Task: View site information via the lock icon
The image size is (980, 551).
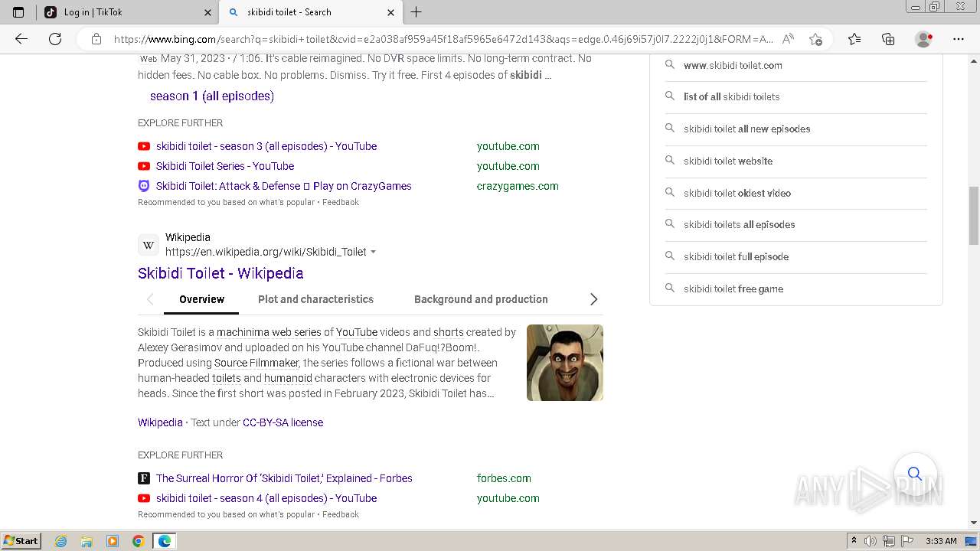Action: (96, 39)
